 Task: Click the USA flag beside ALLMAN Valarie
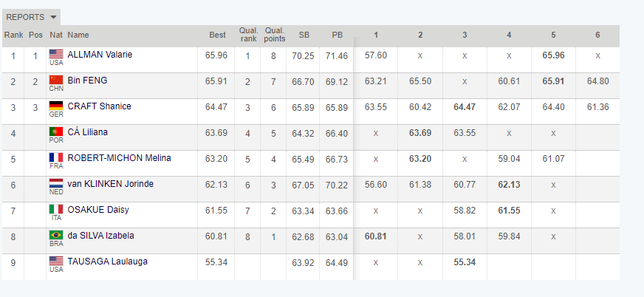click(x=56, y=54)
